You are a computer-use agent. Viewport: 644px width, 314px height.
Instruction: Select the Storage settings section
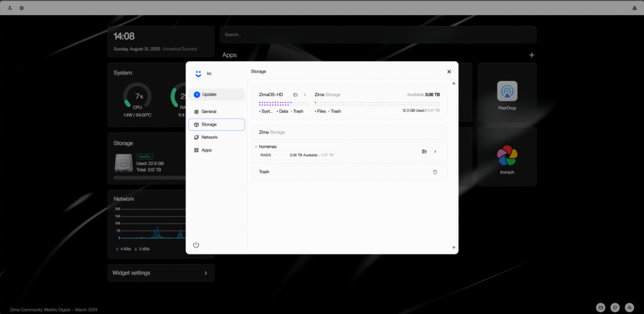coord(216,124)
